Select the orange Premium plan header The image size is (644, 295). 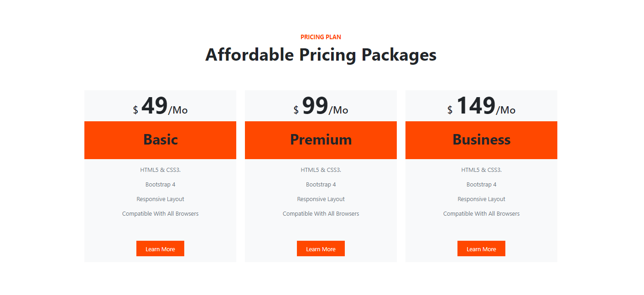[x=321, y=140]
